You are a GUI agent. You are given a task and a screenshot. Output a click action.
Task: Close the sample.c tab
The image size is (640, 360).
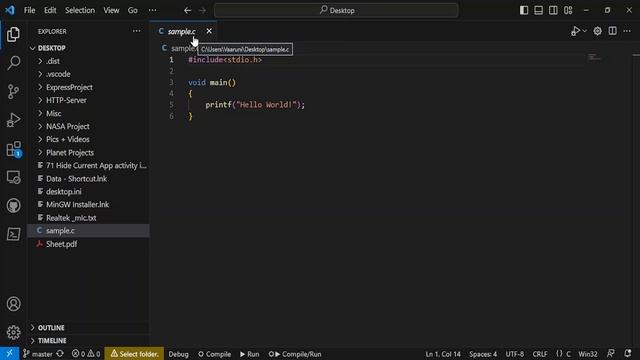tap(209, 31)
